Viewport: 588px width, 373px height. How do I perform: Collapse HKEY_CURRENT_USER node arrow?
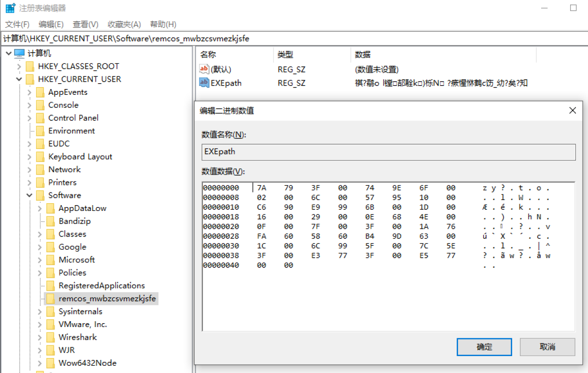19,79
